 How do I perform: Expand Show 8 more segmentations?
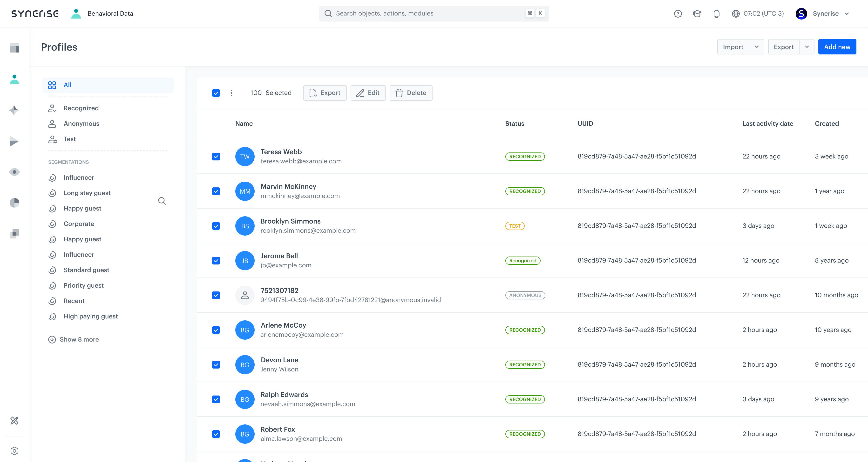pos(79,339)
